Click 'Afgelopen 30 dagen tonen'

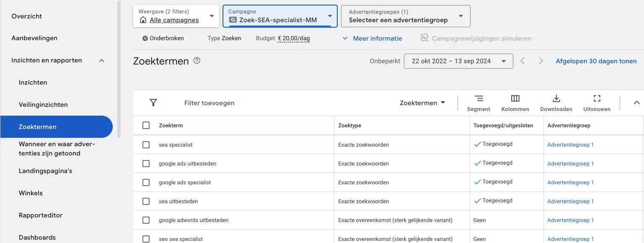[596, 61]
